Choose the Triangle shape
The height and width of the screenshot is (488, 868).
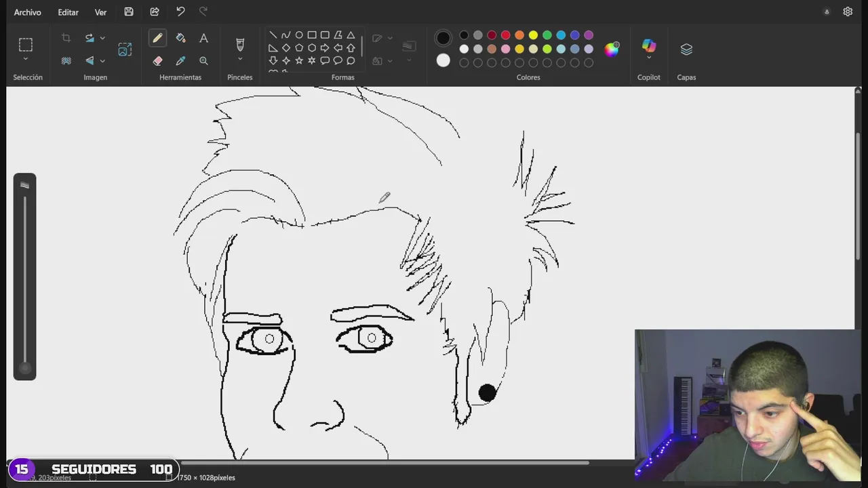pos(351,35)
